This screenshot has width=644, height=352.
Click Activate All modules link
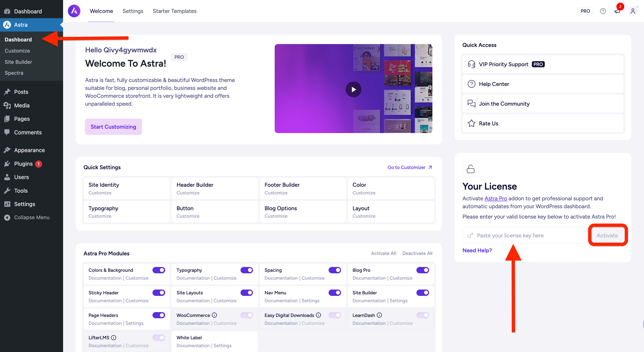coord(383,253)
